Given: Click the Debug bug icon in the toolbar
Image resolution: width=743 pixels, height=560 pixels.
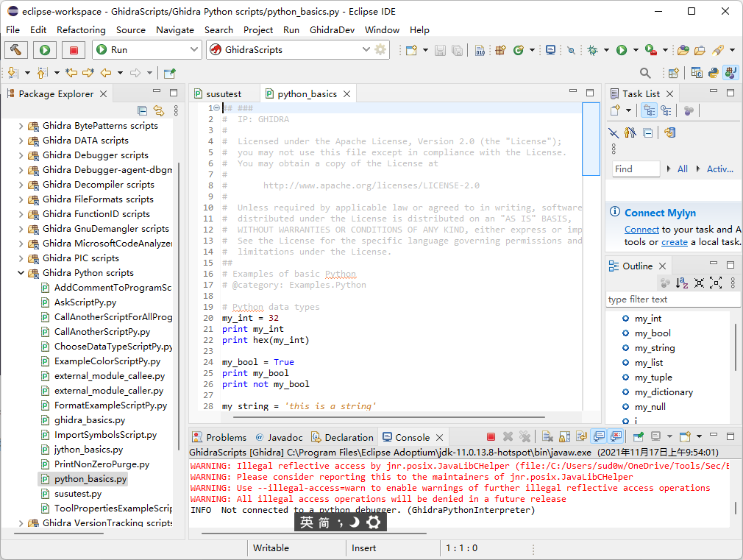Looking at the screenshot, I should 592,50.
